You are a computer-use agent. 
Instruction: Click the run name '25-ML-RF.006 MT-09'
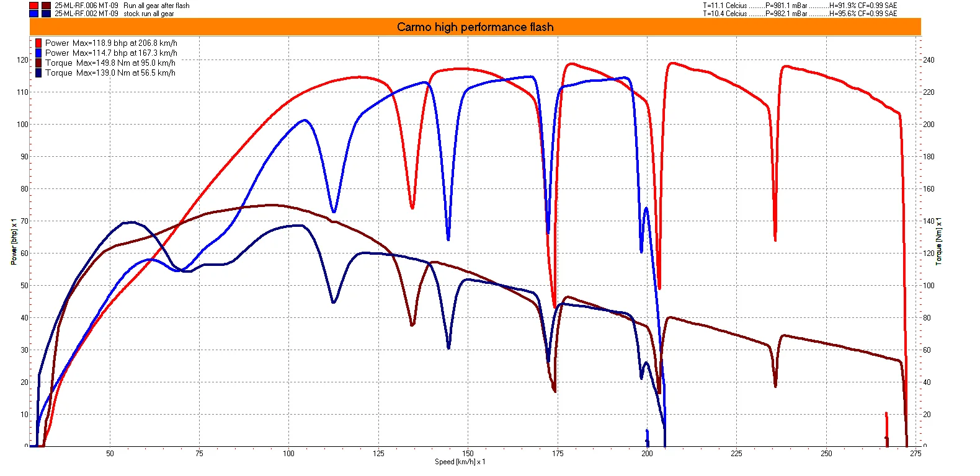tap(86, 6)
